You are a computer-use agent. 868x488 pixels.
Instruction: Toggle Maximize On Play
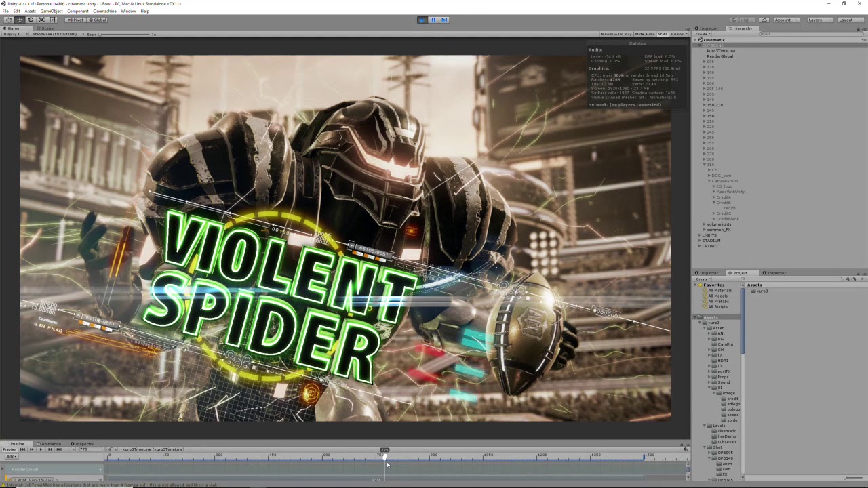[616, 34]
